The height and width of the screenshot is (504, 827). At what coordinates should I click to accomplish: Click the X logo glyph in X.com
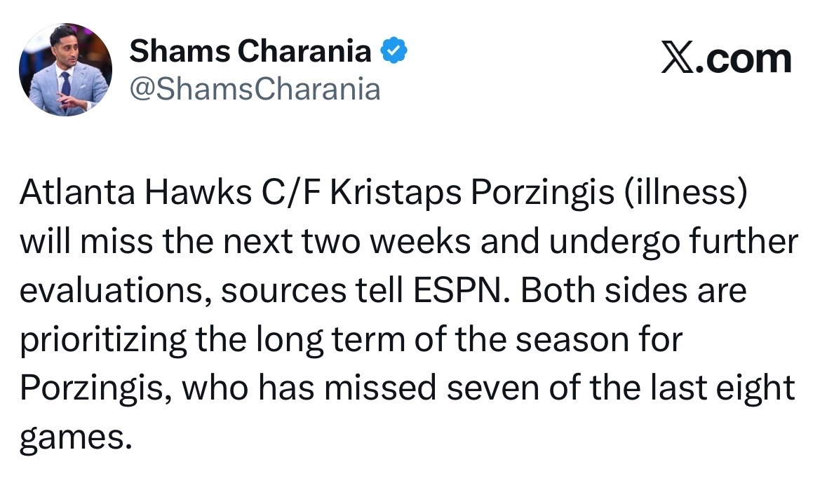(677, 59)
